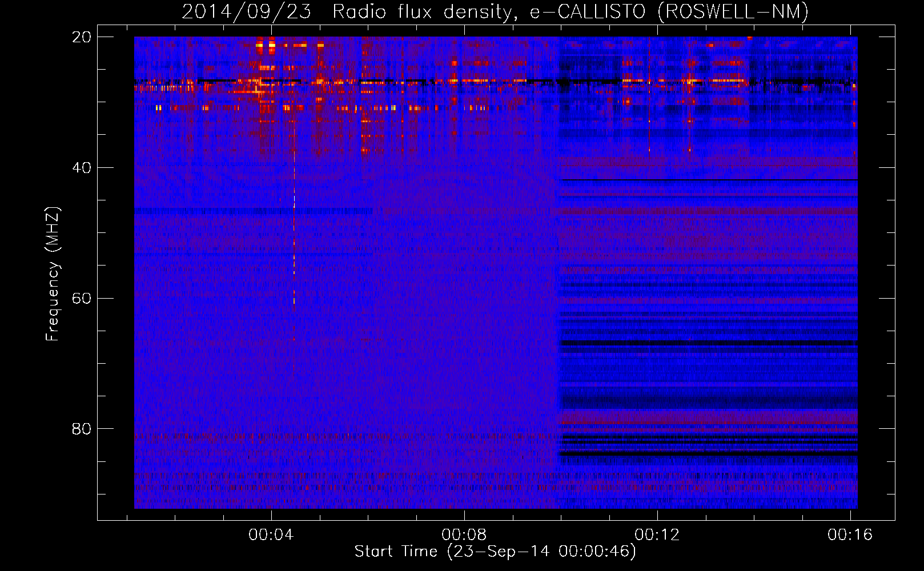The width and height of the screenshot is (924, 571).
Task: Click the plot title 'Radio flux density, e-CALLISTO (ROSWELL-NM)'
Action: coord(571,11)
